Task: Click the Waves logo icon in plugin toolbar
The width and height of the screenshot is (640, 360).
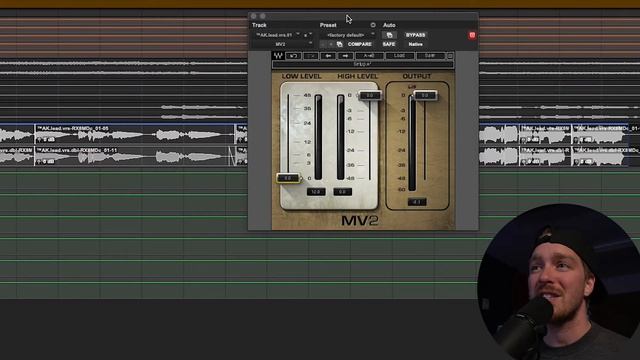Action: [278, 56]
